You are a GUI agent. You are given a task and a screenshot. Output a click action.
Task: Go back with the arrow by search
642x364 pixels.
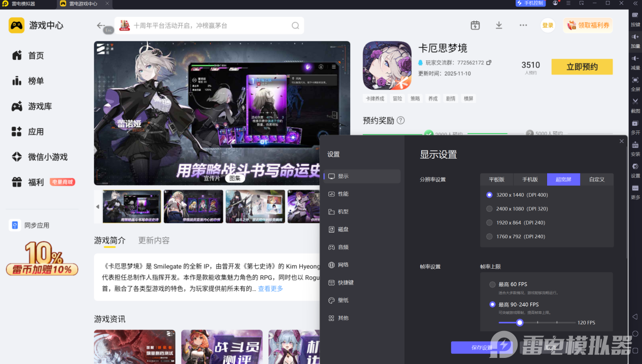(101, 25)
